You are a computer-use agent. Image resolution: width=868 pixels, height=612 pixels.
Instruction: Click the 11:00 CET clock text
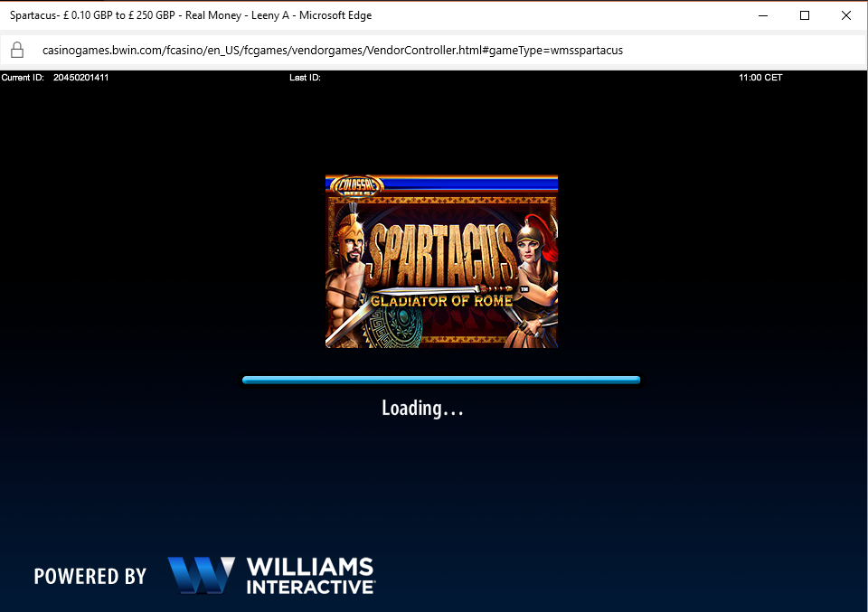(x=760, y=78)
